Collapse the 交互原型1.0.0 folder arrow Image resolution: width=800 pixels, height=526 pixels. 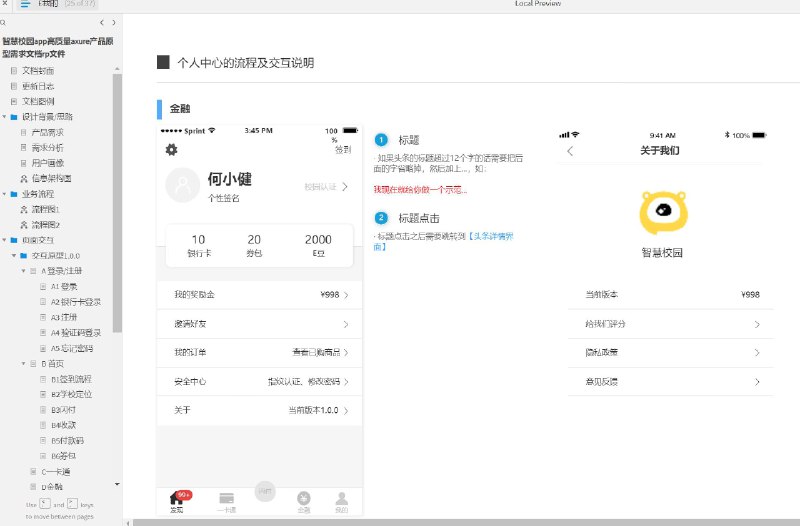pyautogui.click(x=14, y=255)
